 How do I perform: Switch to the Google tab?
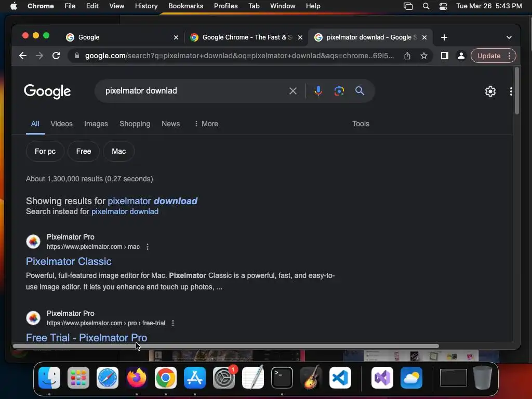click(x=122, y=37)
